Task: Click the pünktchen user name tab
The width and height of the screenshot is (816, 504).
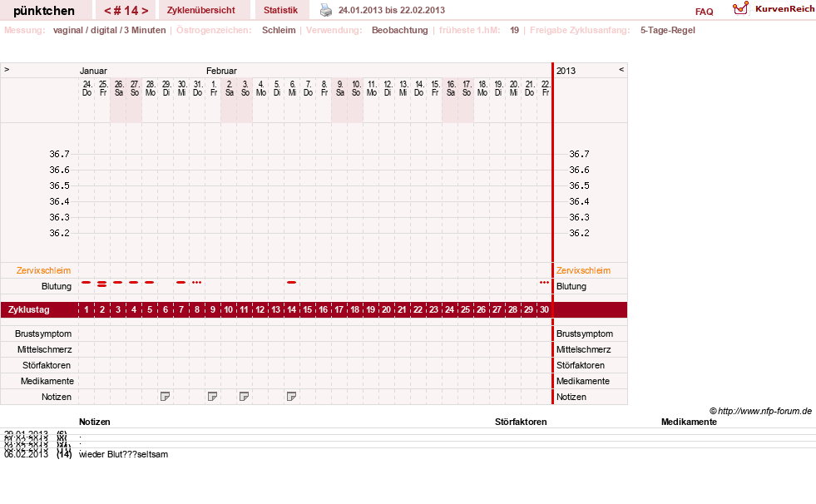Action: (44, 11)
